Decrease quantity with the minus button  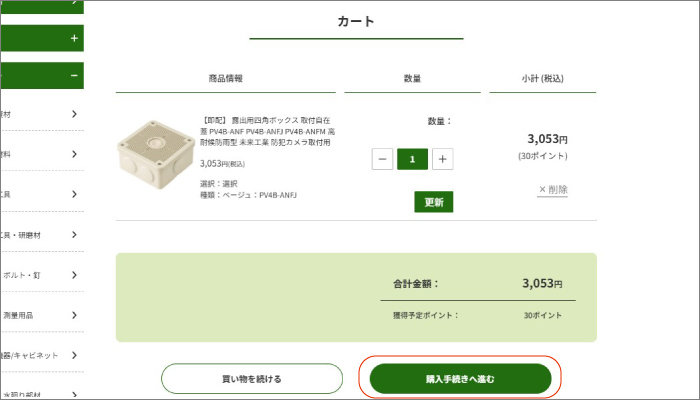(x=382, y=159)
